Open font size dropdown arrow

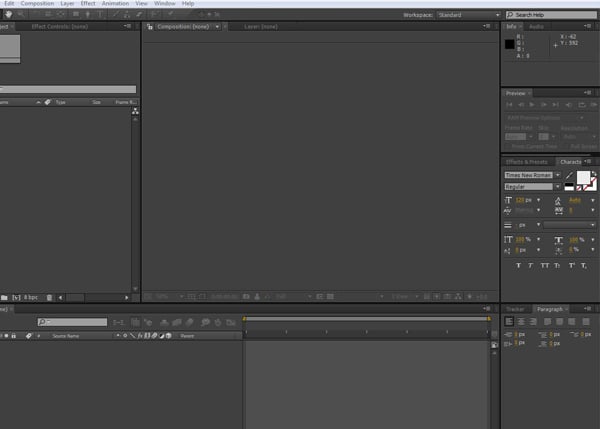538,200
